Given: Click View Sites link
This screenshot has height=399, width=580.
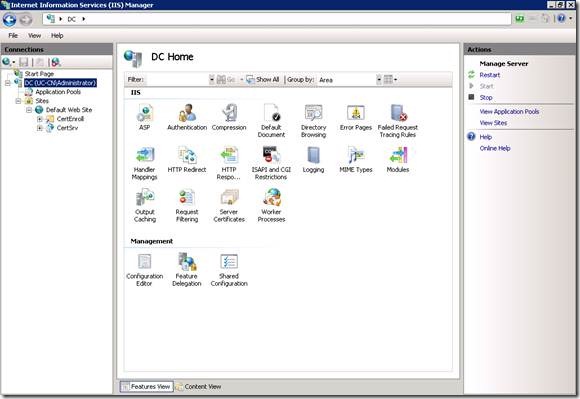Looking at the screenshot, I should point(493,123).
